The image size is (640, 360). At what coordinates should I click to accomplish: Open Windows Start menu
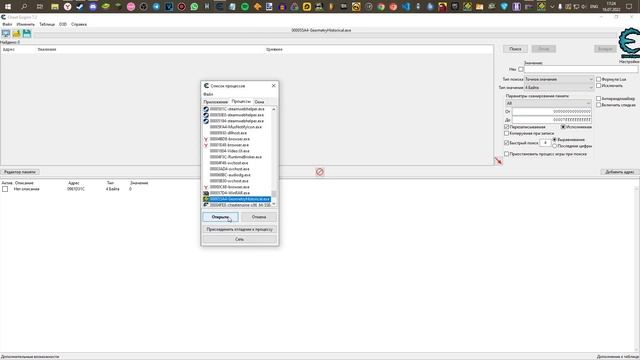[8, 7]
